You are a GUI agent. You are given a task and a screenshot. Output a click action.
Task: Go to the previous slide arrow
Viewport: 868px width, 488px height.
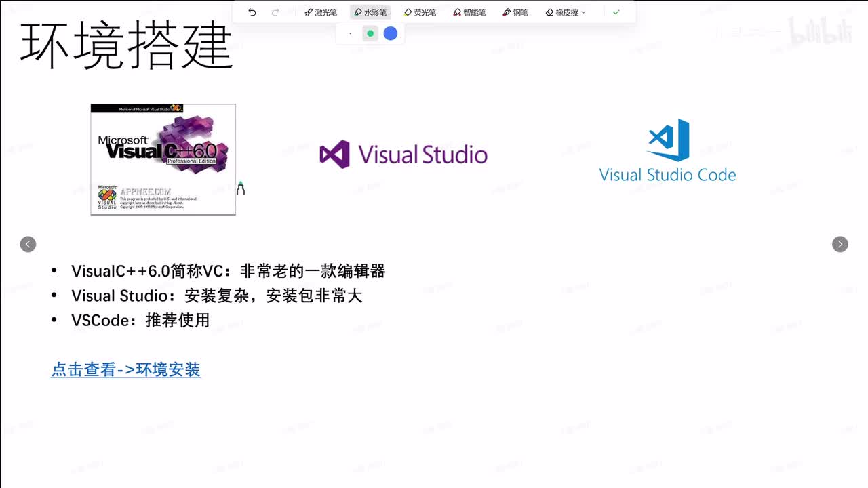point(28,244)
